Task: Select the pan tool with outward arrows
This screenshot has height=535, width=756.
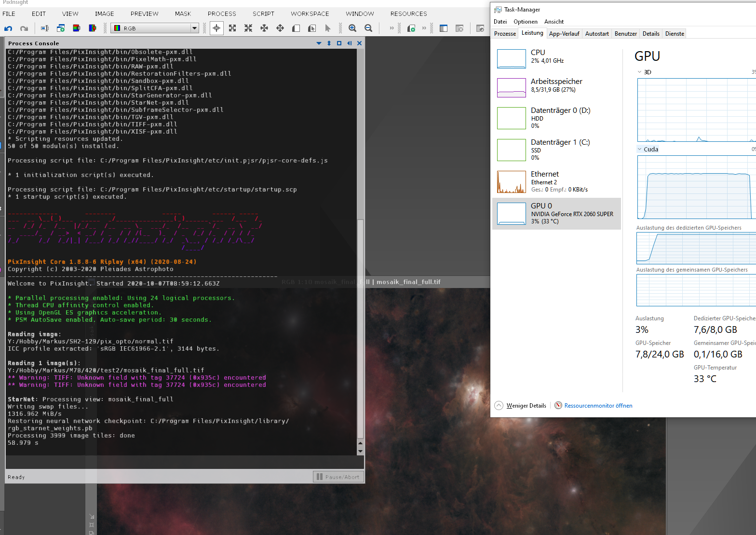Action: (x=264, y=28)
